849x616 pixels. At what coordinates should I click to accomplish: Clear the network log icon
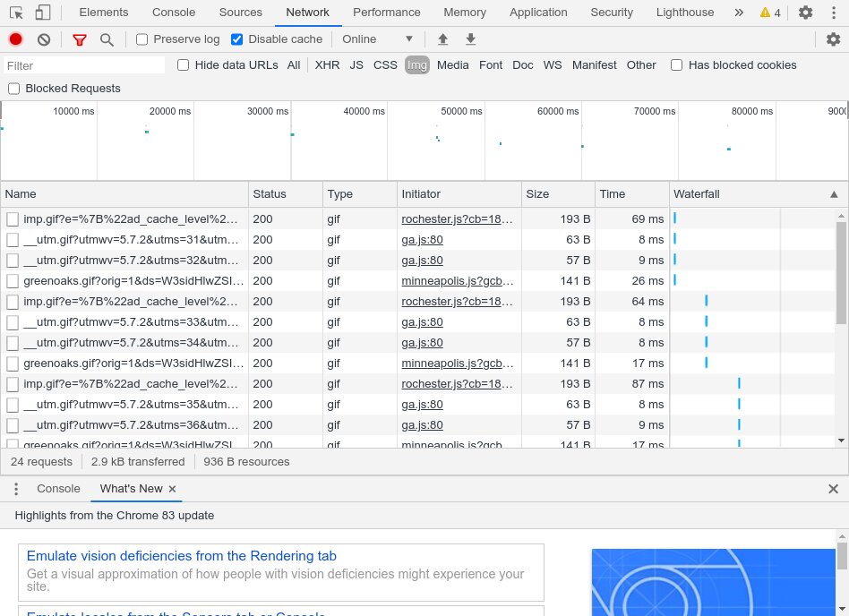[x=44, y=39]
